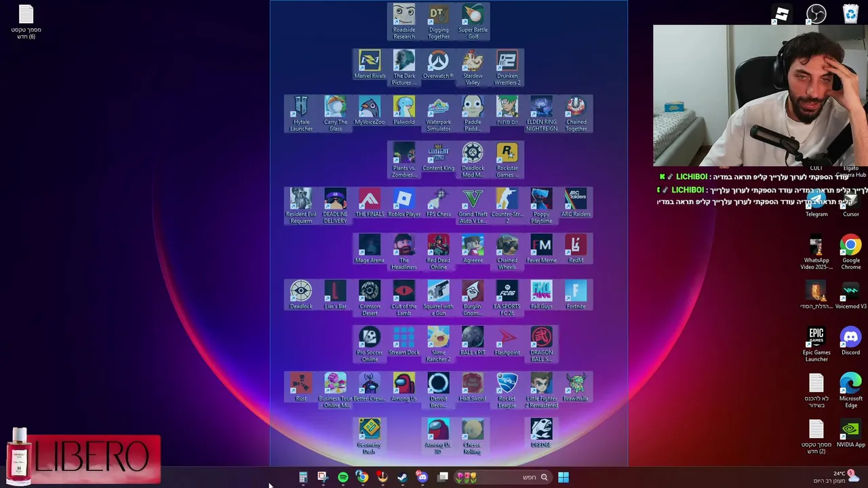Viewport: 868px width, 488px height.
Task: Select the Brawlhalla shortcut
Action: [x=576, y=387]
